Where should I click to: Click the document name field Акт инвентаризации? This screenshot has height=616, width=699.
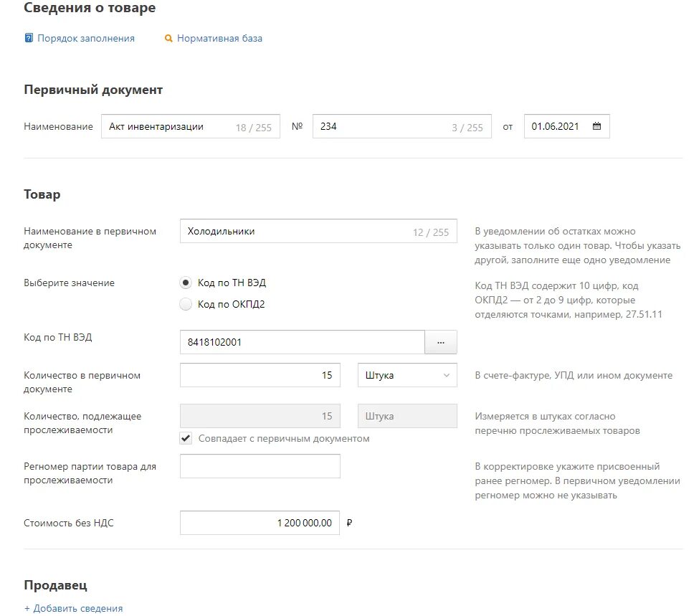[191, 126]
